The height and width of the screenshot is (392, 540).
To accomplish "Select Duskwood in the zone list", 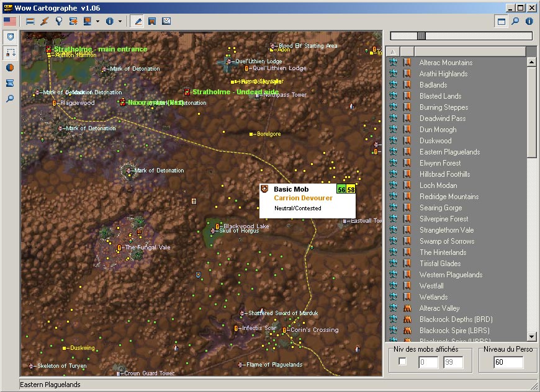I will (x=435, y=141).
